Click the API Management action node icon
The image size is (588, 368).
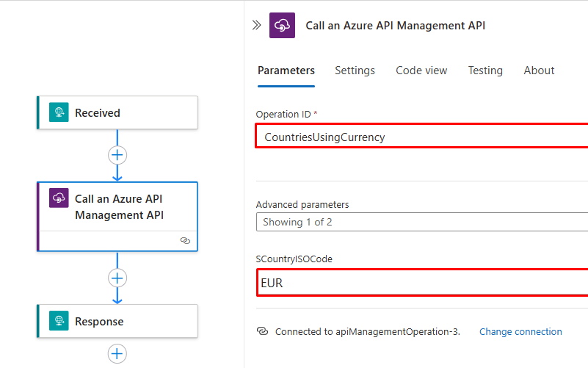pos(59,198)
